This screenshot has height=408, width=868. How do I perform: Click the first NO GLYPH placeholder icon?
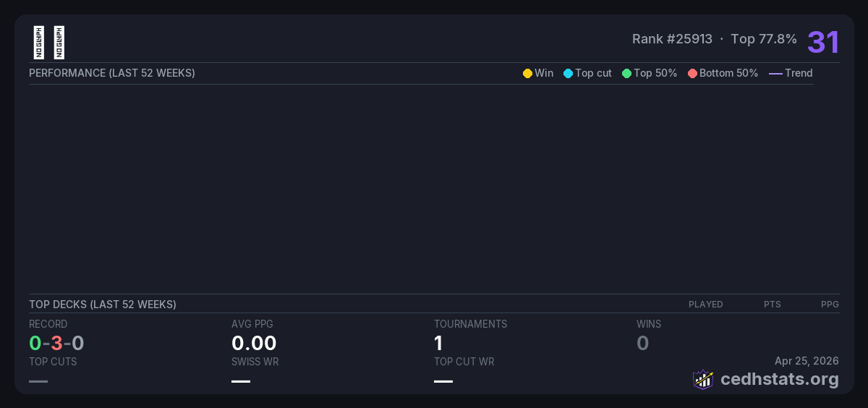click(x=39, y=43)
